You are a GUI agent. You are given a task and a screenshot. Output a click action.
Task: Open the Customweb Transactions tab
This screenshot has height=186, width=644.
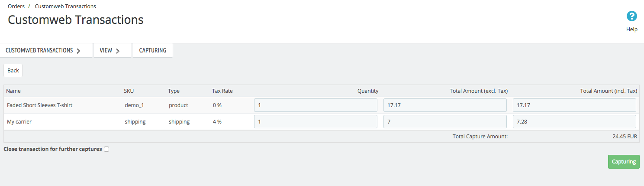(39, 50)
